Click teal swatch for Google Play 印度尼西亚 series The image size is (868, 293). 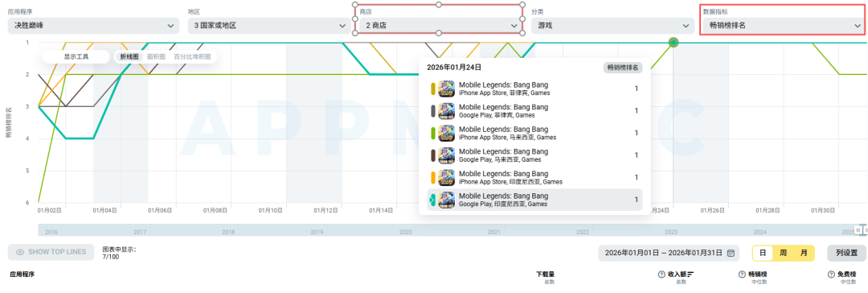coord(433,200)
